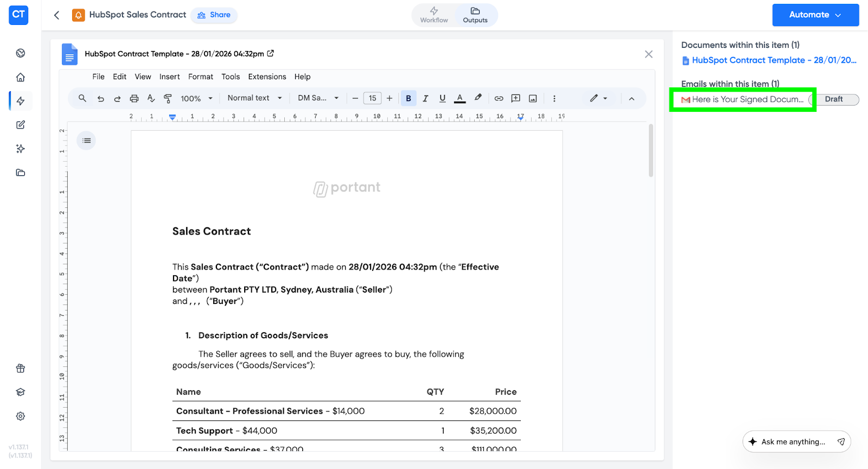Open the Extensions menu
The height and width of the screenshot is (469, 868).
[x=267, y=77]
